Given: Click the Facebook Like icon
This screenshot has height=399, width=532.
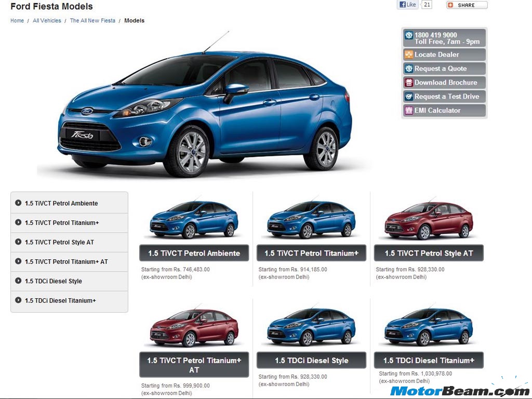Looking at the screenshot, I should point(403,4).
